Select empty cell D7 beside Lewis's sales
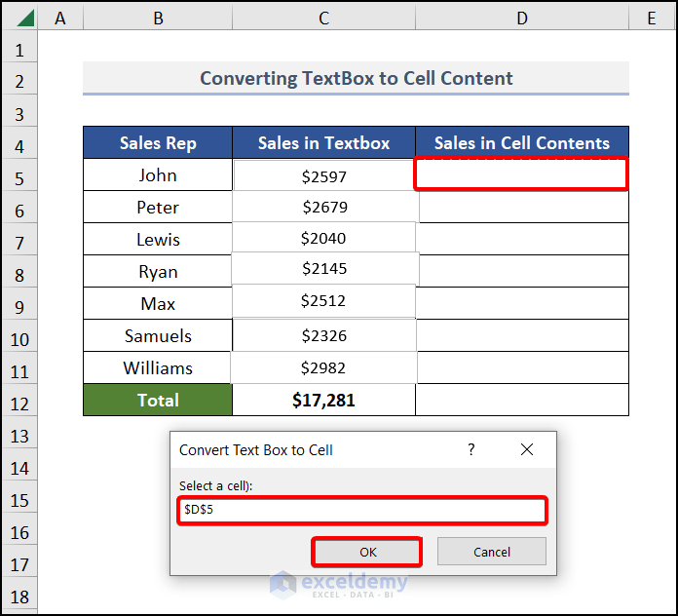The width and height of the screenshot is (678, 616). 522,239
